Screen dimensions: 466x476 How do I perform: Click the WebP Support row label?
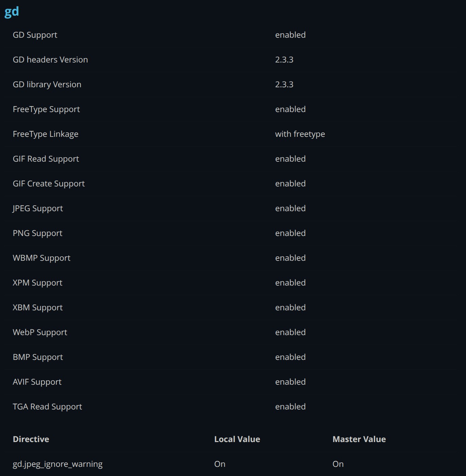(40, 332)
